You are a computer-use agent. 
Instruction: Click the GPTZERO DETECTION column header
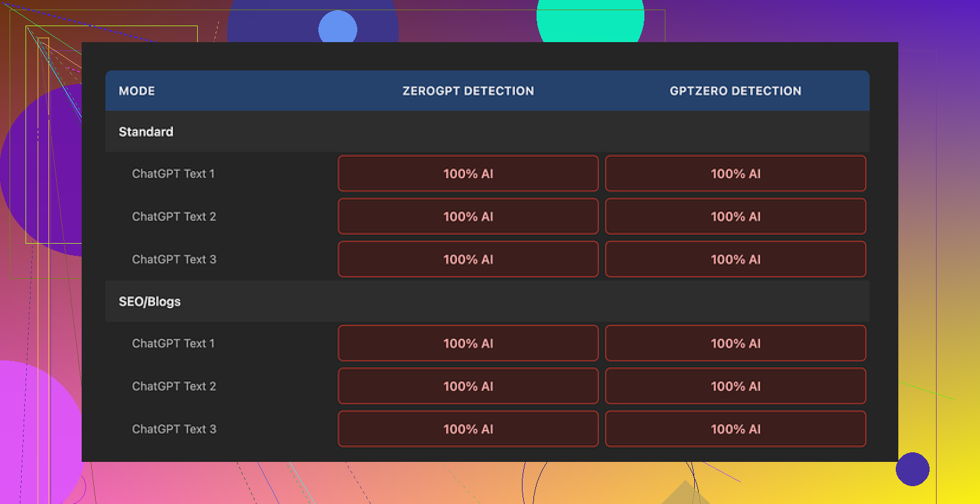(x=735, y=91)
